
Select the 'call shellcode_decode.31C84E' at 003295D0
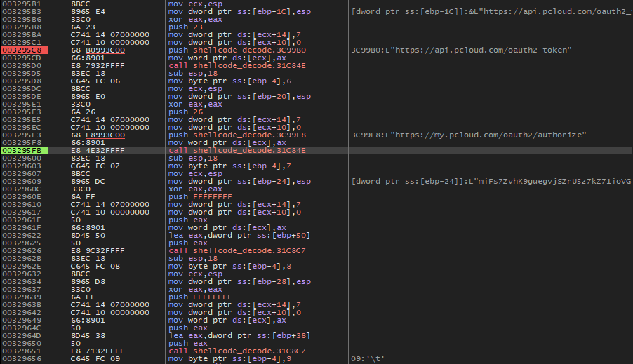click(237, 65)
